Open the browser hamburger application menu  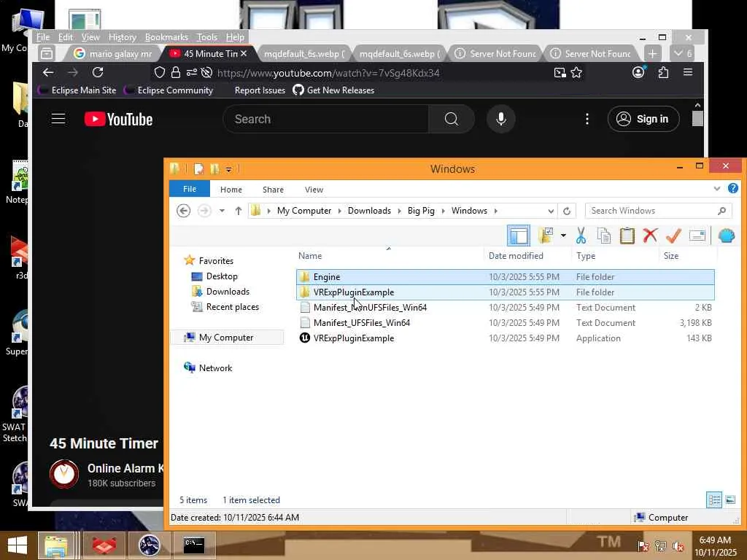[x=687, y=72]
